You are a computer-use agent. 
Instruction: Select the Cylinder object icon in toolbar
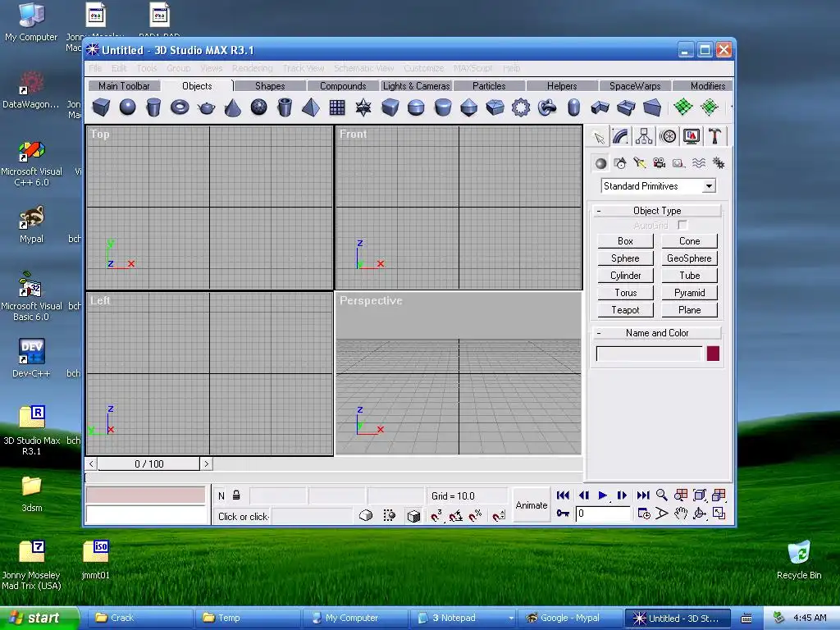pos(153,107)
